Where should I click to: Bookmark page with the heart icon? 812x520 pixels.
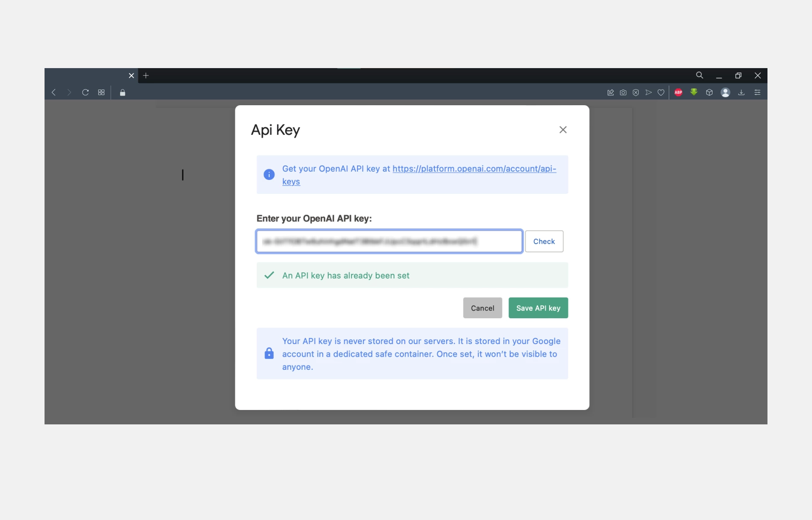tap(661, 93)
